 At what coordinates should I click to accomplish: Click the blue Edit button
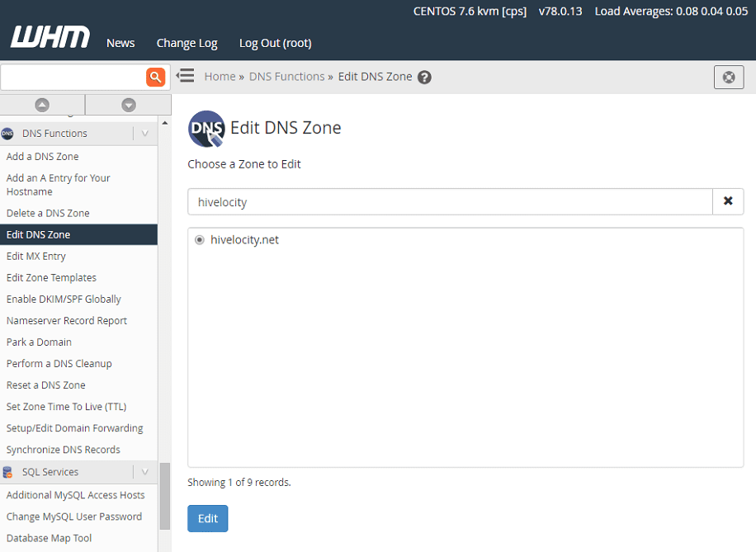(x=207, y=518)
